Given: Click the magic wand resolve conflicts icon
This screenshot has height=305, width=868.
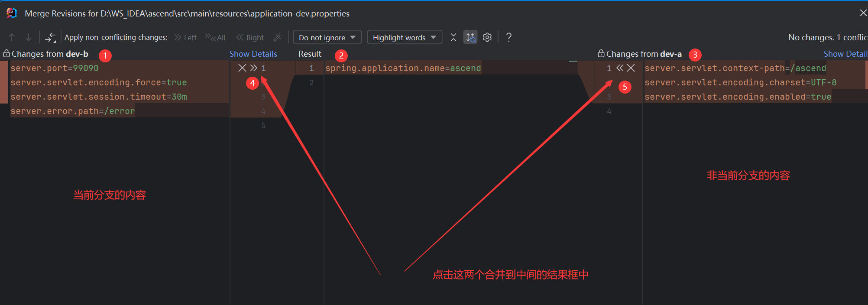Looking at the screenshot, I should (278, 37).
